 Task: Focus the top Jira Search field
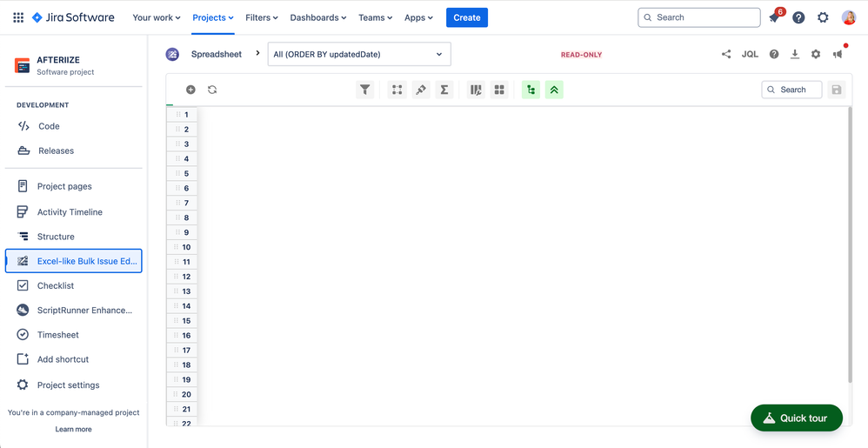pyautogui.click(x=699, y=17)
